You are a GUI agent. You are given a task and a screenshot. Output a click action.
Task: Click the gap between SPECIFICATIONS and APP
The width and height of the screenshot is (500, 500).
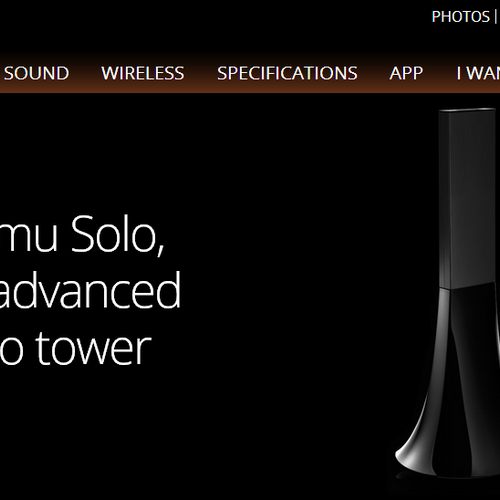coord(373,73)
